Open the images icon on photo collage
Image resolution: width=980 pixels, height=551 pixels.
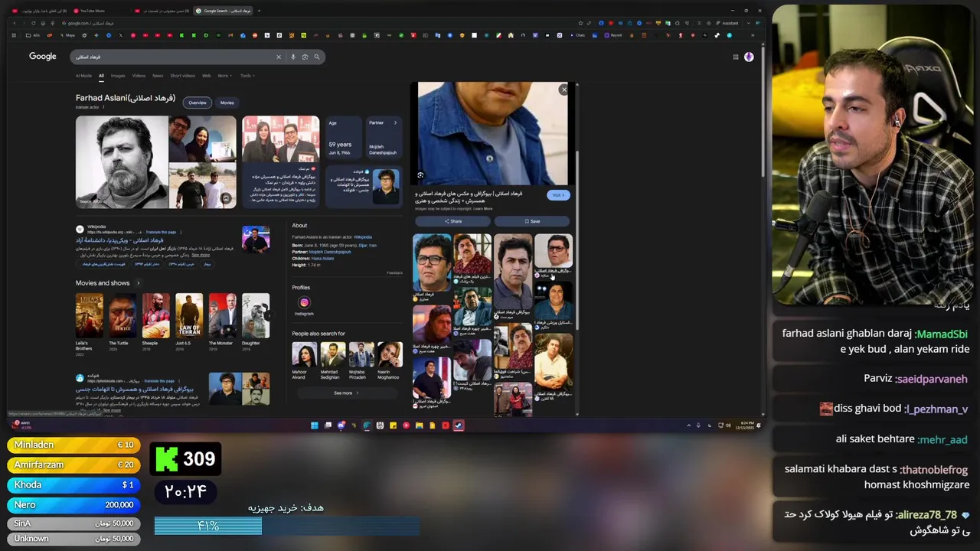click(x=226, y=198)
